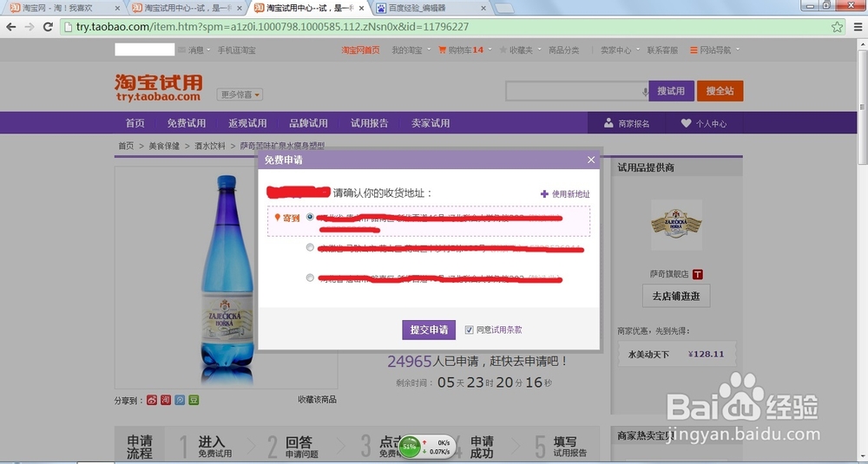Click the 淘宝试用 logo

(158, 88)
